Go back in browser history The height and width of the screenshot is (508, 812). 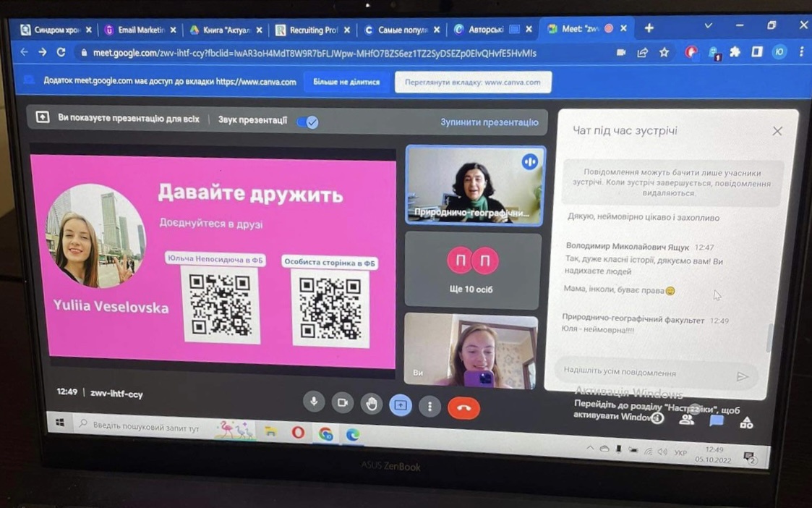click(x=23, y=52)
